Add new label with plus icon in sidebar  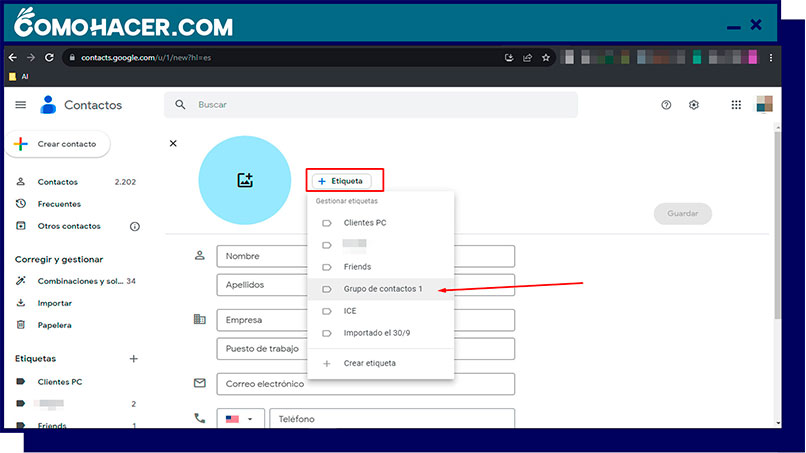[x=134, y=358]
